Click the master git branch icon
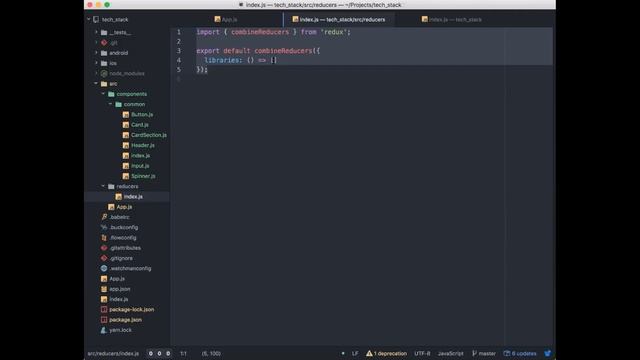This screenshot has width=640, height=360. (x=474, y=353)
